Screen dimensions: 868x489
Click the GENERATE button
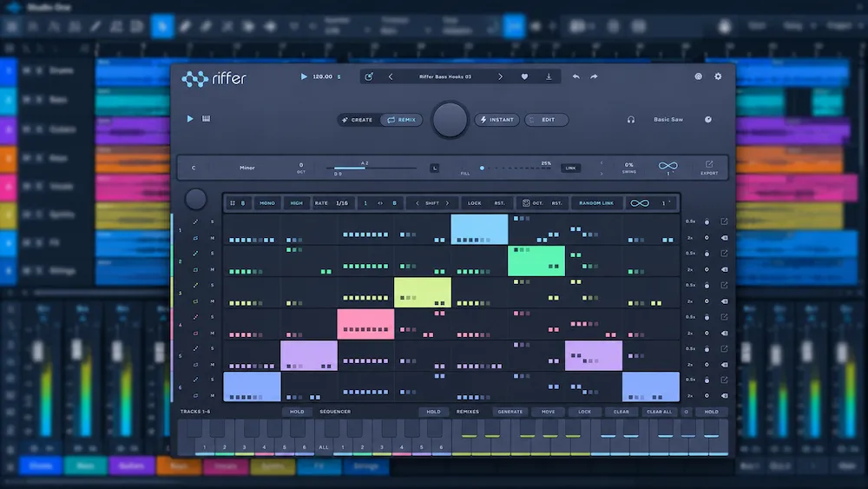(x=510, y=412)
